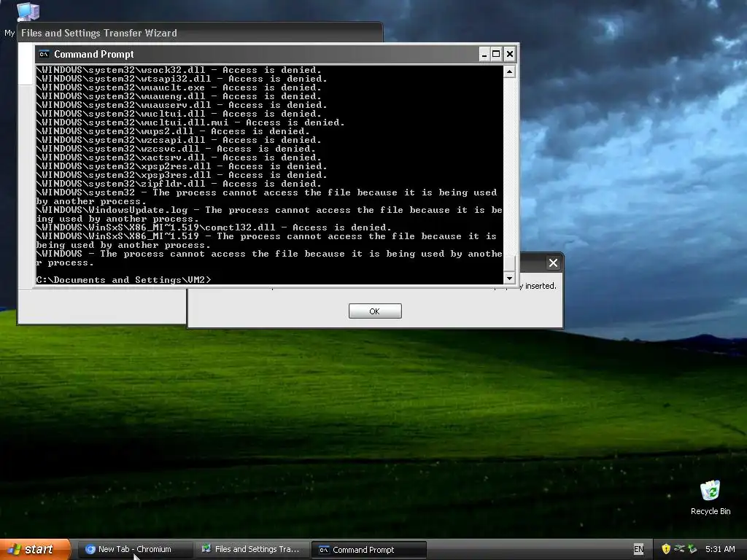Image resolution: width=747 pixels, height=560 pixels.
Task: Open the yellow security alert shield tray icon
Action: (x=666, y=549)
